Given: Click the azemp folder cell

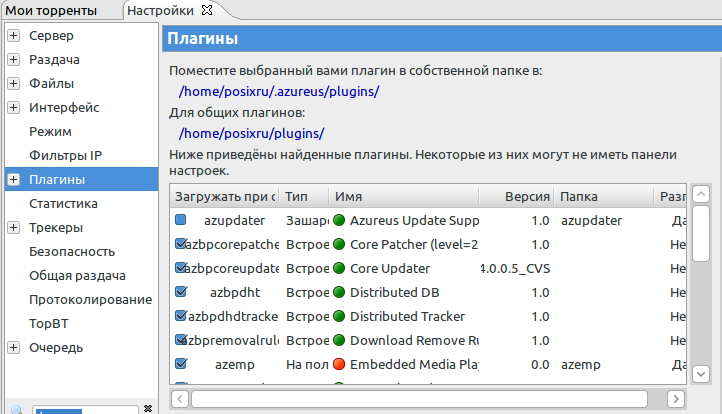Looking at the screenshot, I should coord(581,364).
